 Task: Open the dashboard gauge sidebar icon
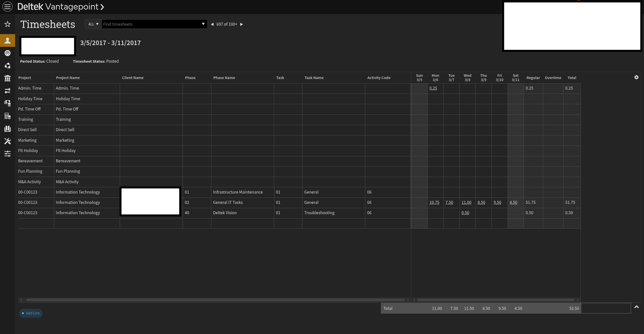coord(8,53)
